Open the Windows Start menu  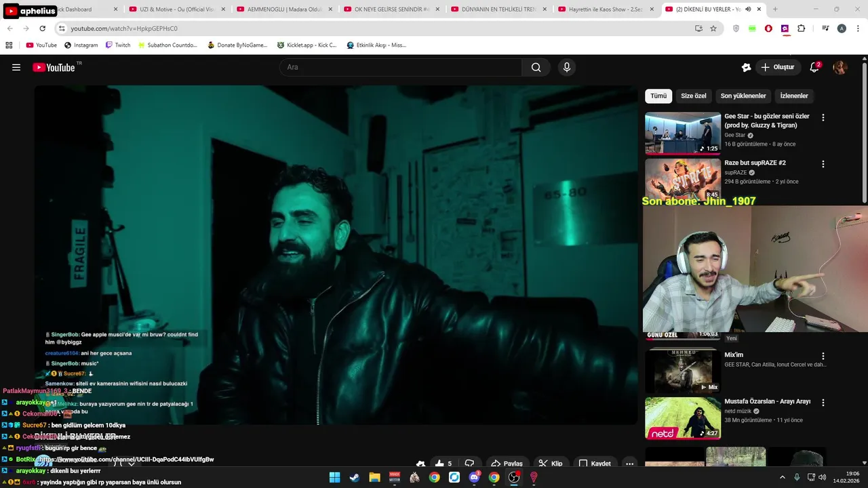(x=334, y=477)
